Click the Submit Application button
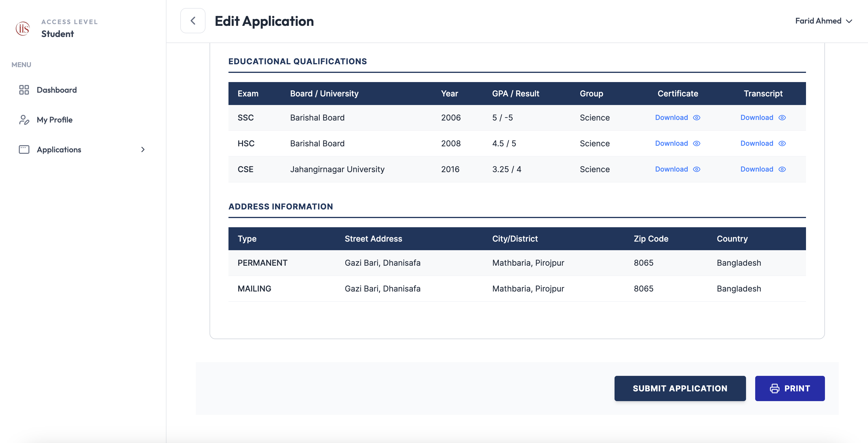The height and width of the screenshot is (443, 868). point(680,388)
